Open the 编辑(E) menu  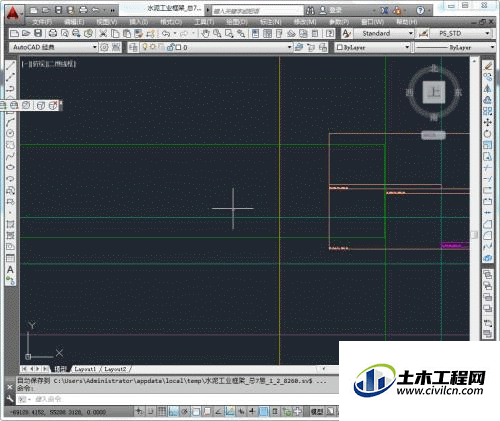(x=74, y=22)
